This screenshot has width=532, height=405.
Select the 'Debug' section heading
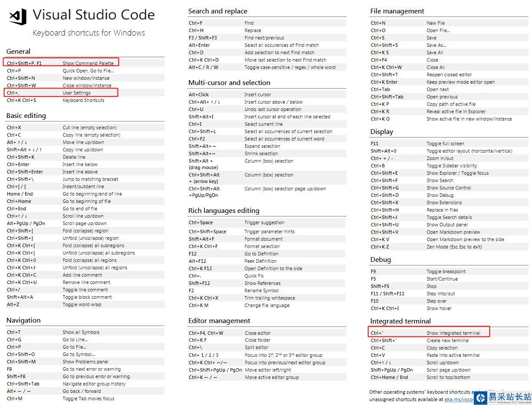coord(381,260)
